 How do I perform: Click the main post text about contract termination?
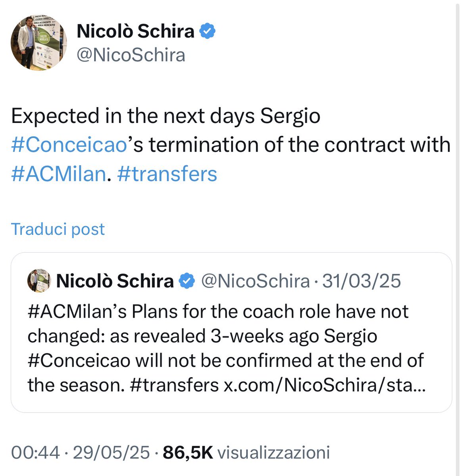[x=231, y=145]
